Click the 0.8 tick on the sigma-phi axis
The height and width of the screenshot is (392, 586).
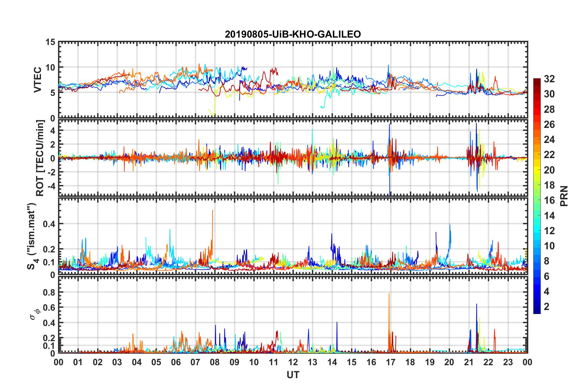49,292
